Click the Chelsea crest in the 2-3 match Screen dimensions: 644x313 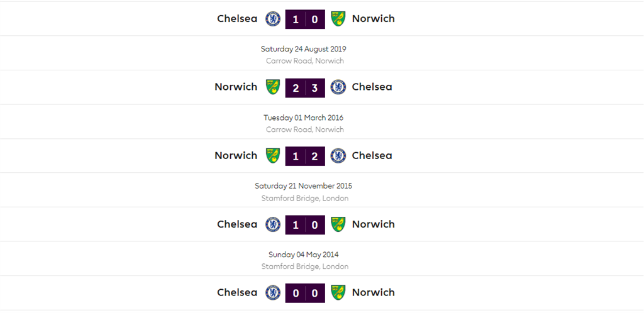(338, 87)
